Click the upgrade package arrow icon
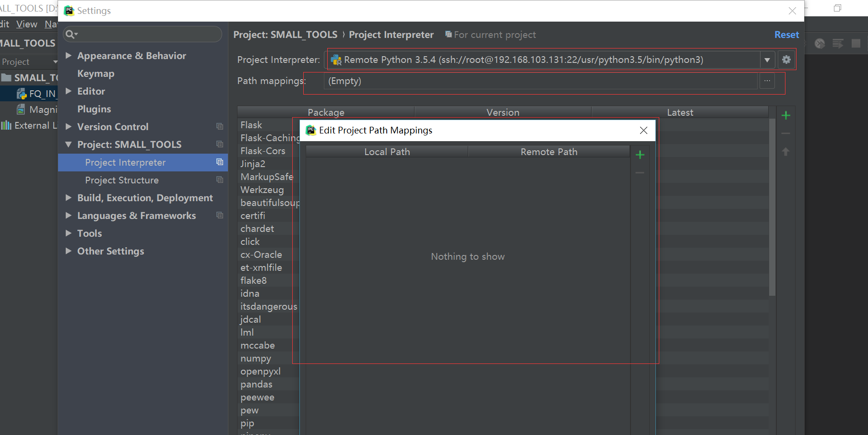This screenshot has height=435, width=868. (x=785, y=152)
